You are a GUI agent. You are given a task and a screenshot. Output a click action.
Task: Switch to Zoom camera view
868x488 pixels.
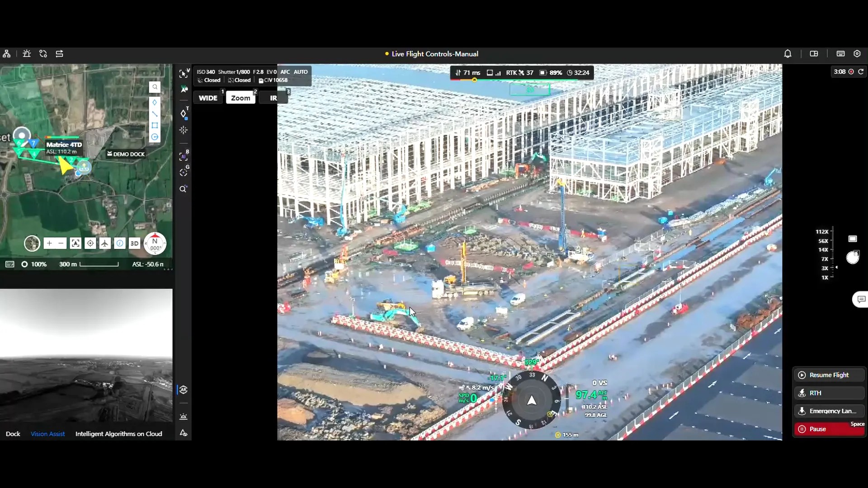[241, 98]
